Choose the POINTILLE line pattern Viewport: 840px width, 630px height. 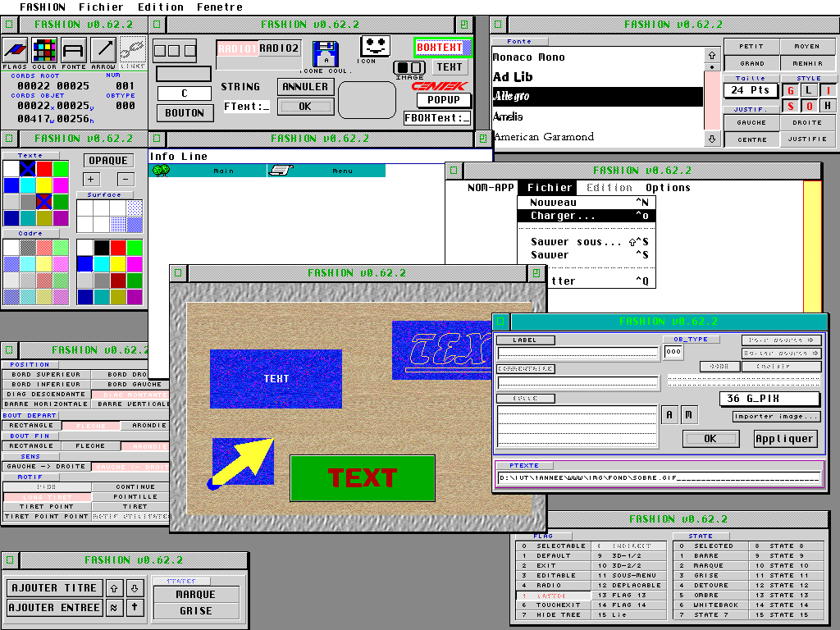(x=130, y=496)
